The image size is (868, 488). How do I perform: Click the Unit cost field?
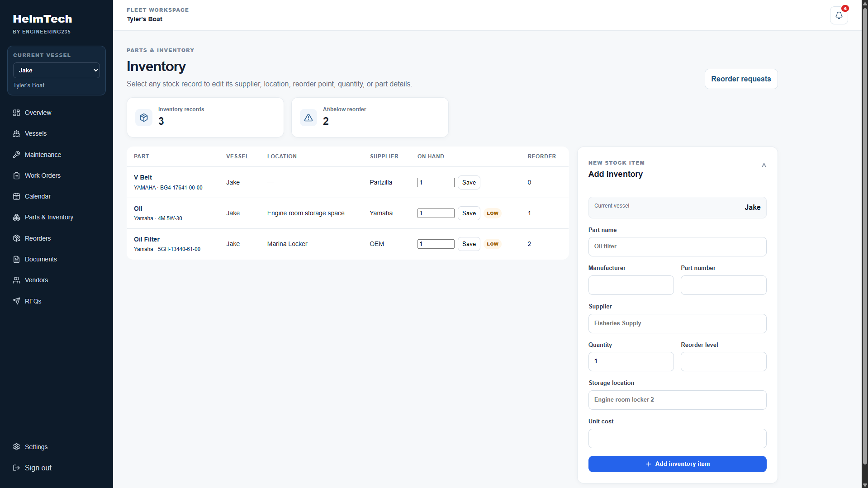[677, 438]
